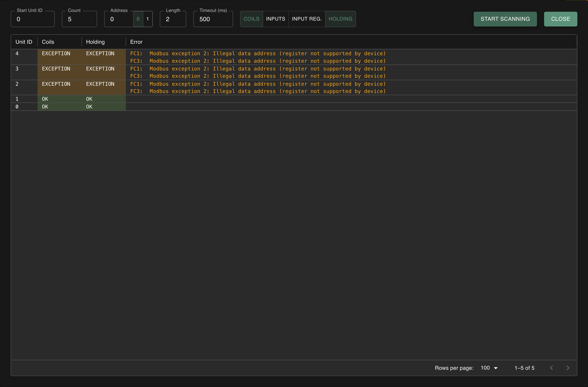
Task: Click Holding OK cell for unit 1
Action: 104,99
